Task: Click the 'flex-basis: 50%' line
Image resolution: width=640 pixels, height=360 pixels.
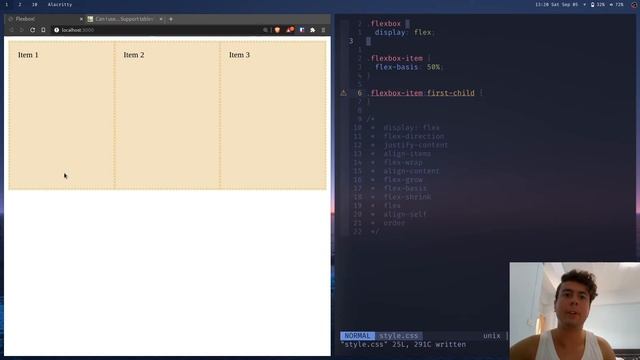Action: (409, 67)
